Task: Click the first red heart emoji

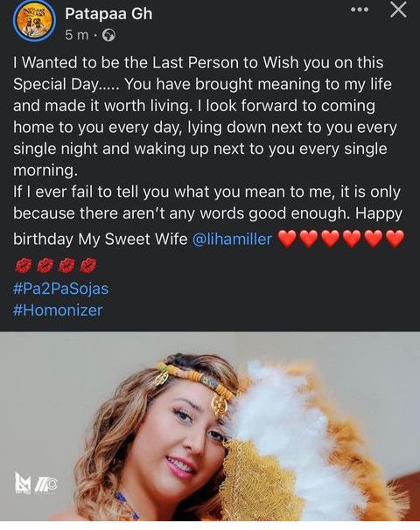Action: (287, 239)
